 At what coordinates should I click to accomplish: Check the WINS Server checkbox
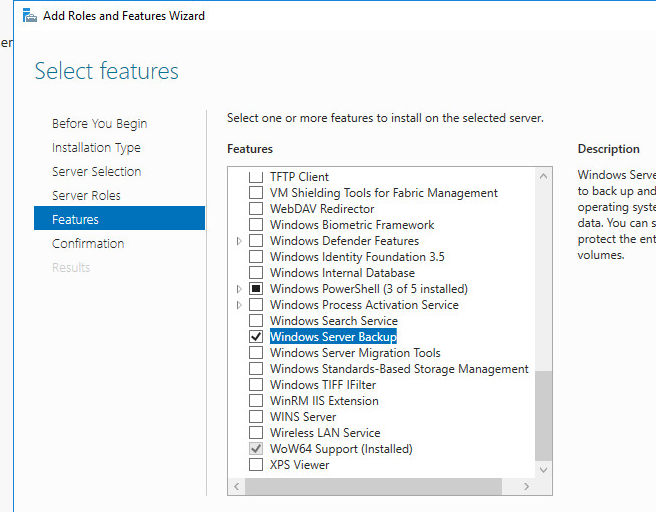(x=256, y=417)
